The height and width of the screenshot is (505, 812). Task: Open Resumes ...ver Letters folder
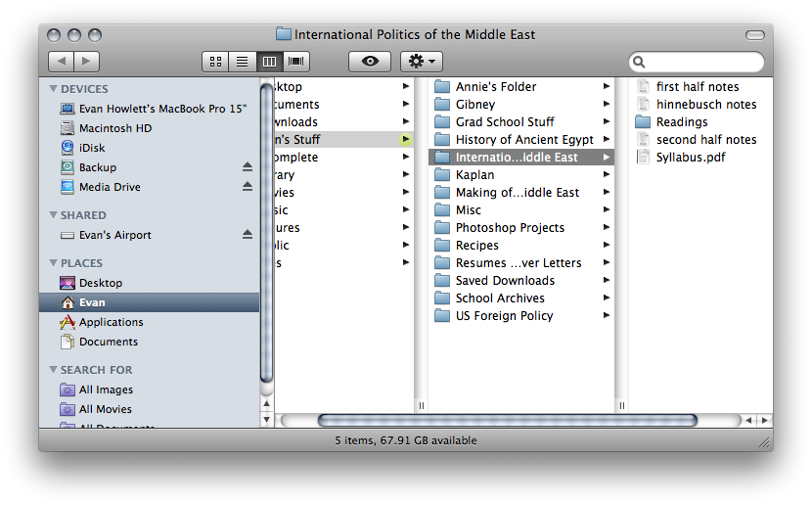521,262
